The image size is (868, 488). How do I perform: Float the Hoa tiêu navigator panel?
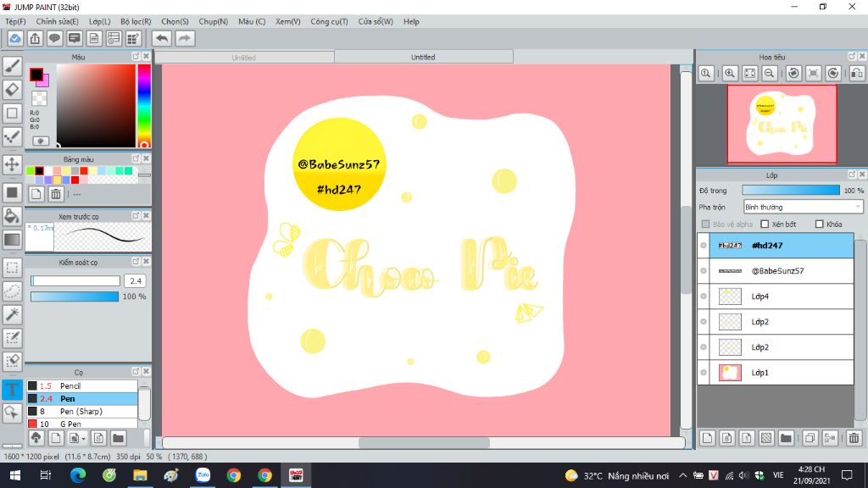(x=852, y=57)
